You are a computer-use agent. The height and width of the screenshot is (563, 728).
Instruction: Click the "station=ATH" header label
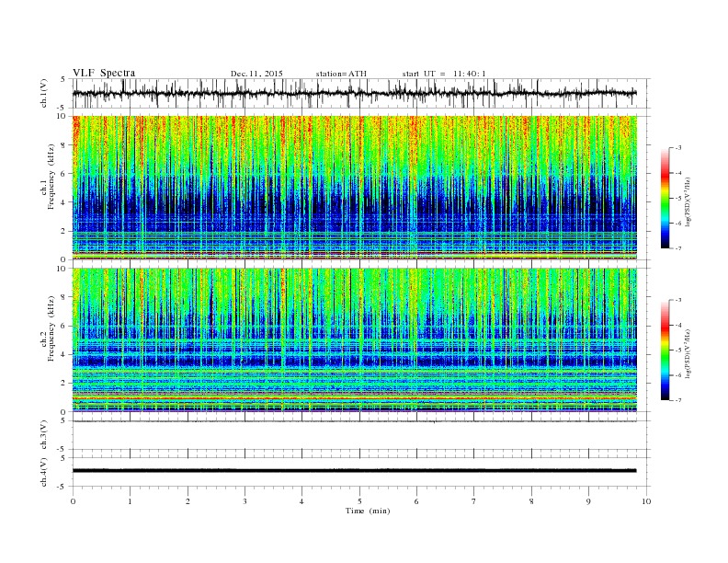pos(341,74)
